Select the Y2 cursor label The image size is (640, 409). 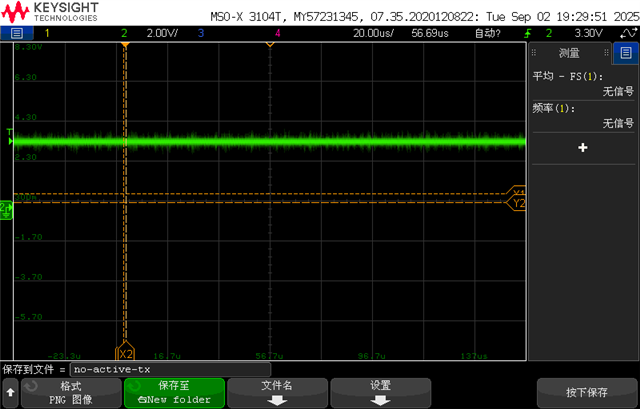(518, 203)
